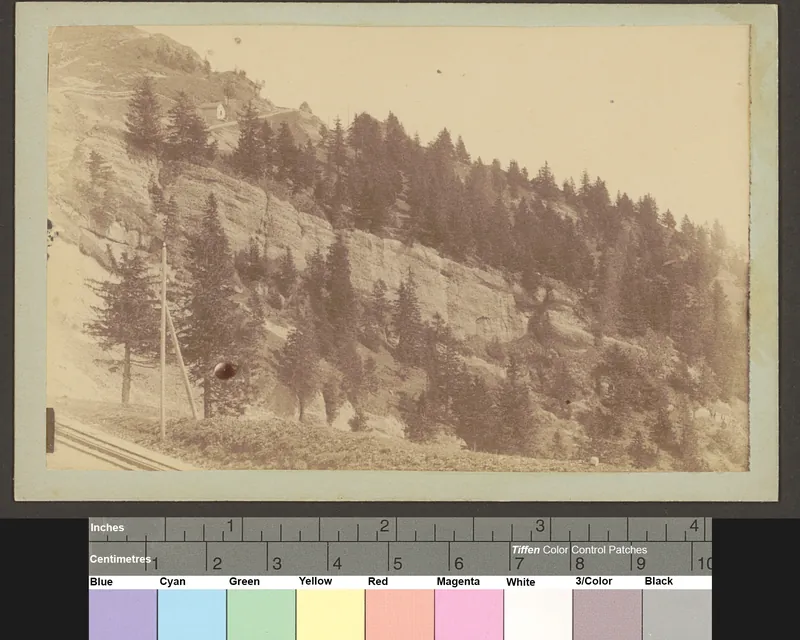Click the Blue color patch
Image resolution: width=800 pixels, height=640 pixels.
coord(123,614)
